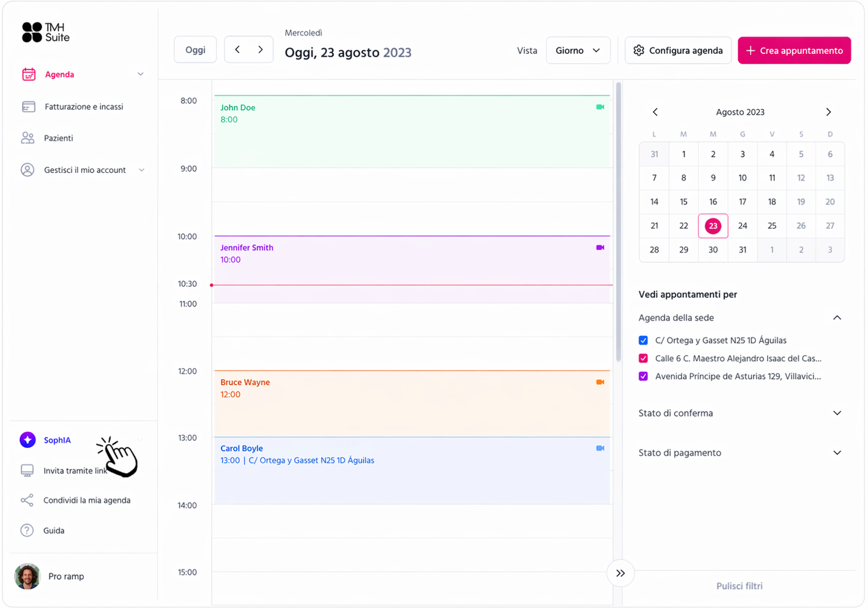
Task: Click the video icon on John Doe appointment
Action: [x=600, y=107]
